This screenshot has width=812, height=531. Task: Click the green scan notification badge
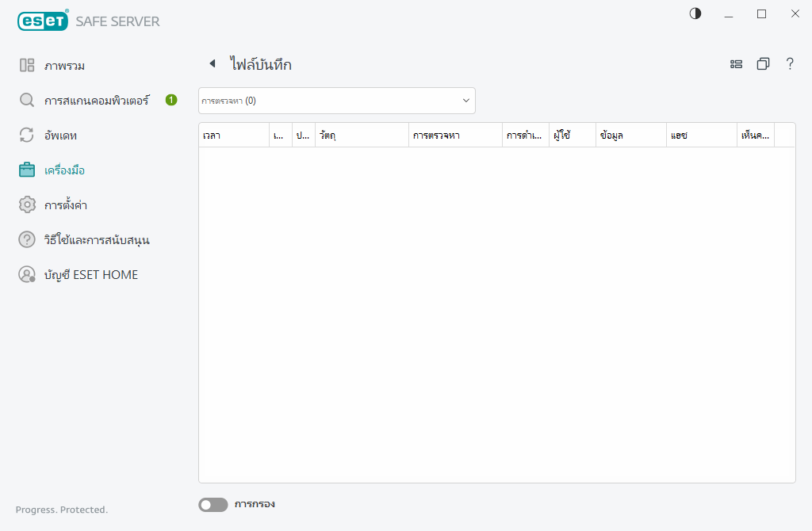click(x=170, y=100)
